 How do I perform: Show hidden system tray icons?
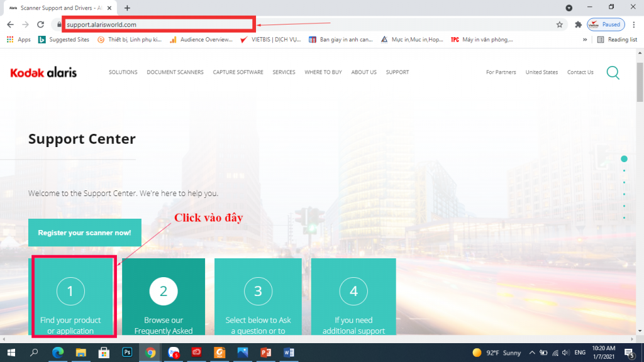[532, 353]
